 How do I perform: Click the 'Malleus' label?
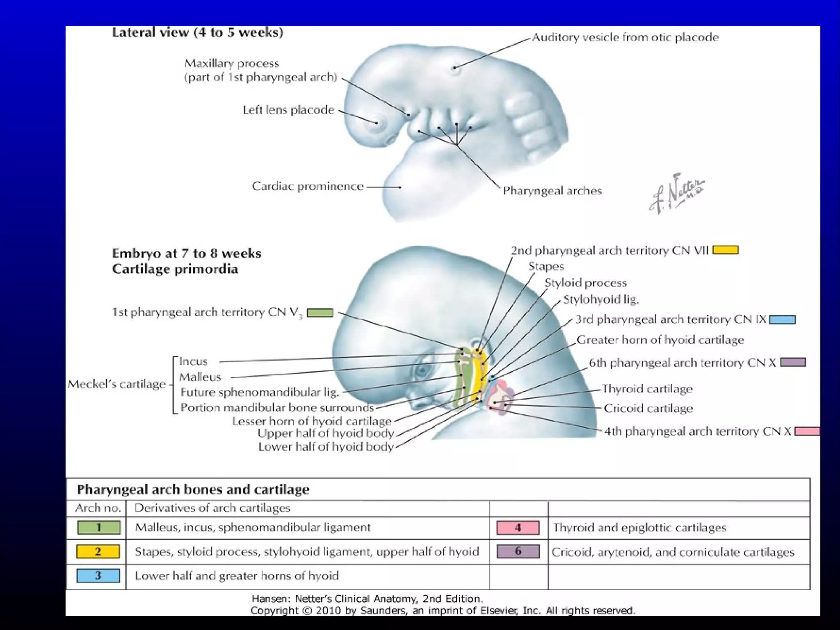(x=200, y=377)
